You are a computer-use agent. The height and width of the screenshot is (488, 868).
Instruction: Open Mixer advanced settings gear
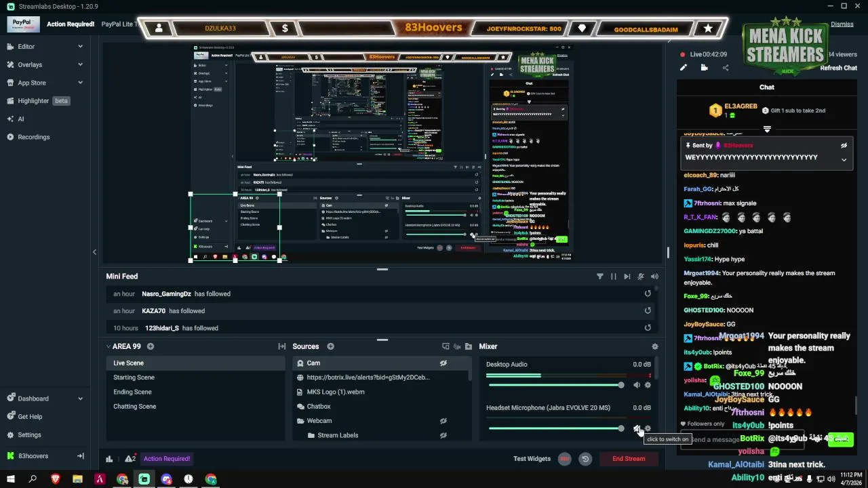[x=654, y=346]
